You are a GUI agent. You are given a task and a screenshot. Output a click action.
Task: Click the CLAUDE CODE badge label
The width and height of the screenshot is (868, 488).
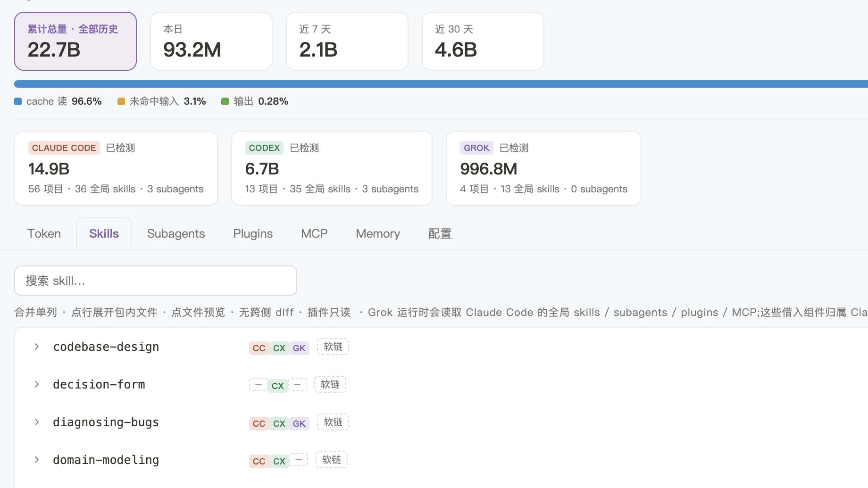click(64, 148)
